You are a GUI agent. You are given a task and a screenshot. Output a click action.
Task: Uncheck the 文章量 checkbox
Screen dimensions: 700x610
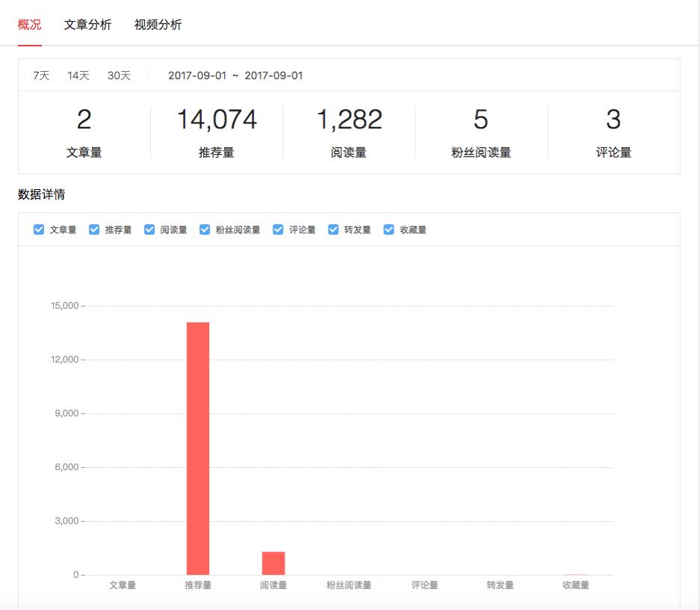point(39,229)
